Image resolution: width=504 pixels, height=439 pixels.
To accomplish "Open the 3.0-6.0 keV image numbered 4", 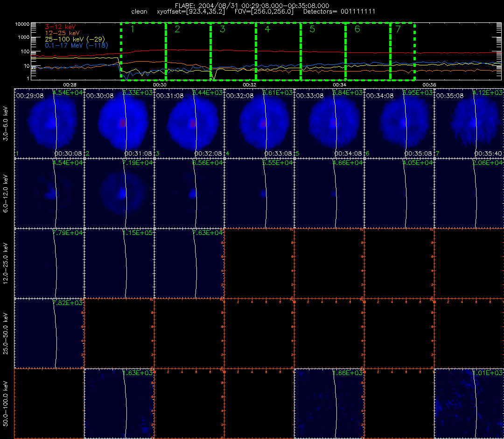I will point(259,123).
